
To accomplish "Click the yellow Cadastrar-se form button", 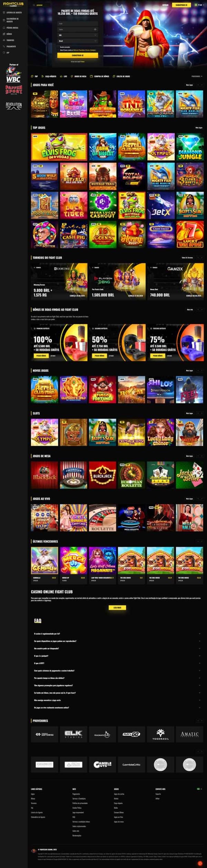I will (x=78, y=55).
